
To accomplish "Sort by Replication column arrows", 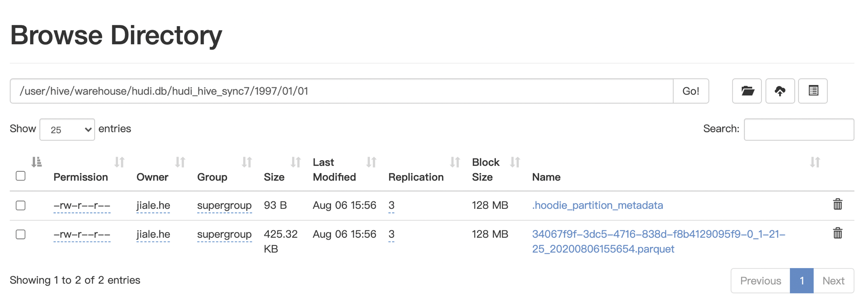I will click(455, 162).
